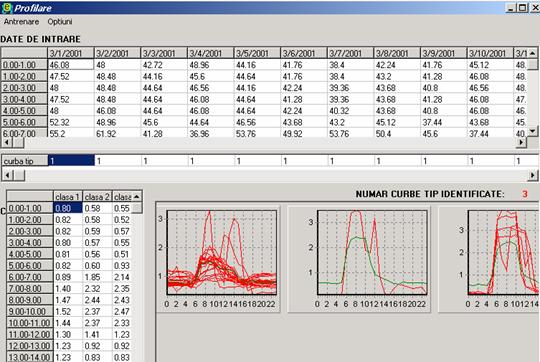Viewport: 540px width, 362px height.
Task: Select the highlighted curba tip cell under 3/1/2001
Action: click(71, 161)
